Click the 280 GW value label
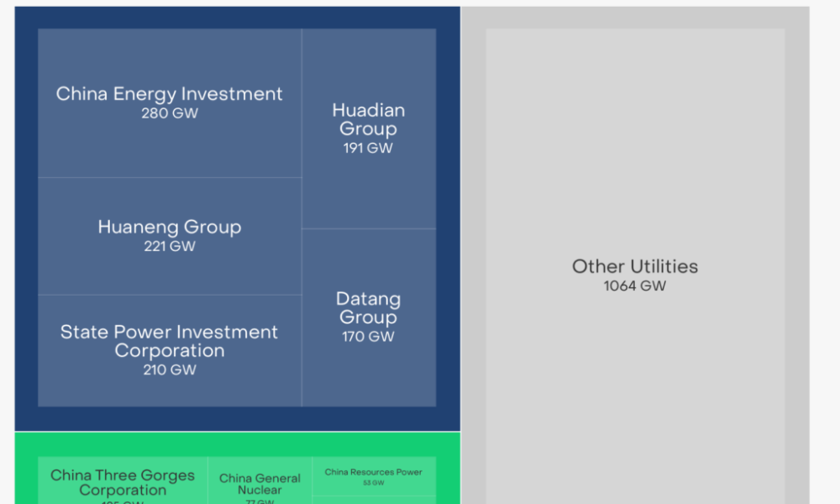 coord(170,113)
